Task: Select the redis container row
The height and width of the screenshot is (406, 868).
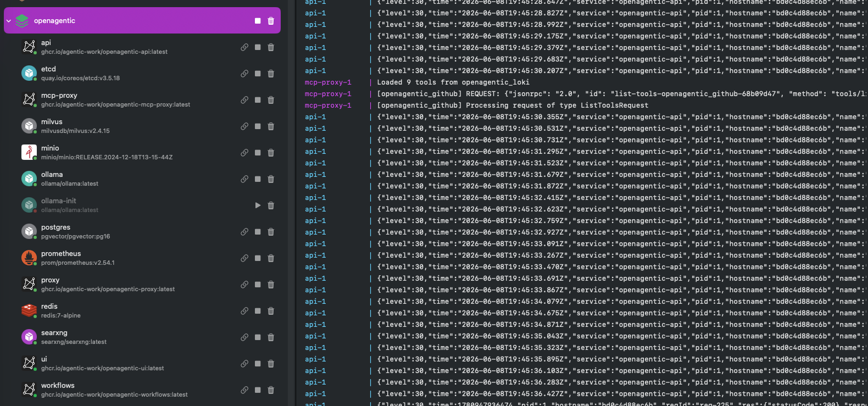Action: pyautogui.click(x=142, y=311)
